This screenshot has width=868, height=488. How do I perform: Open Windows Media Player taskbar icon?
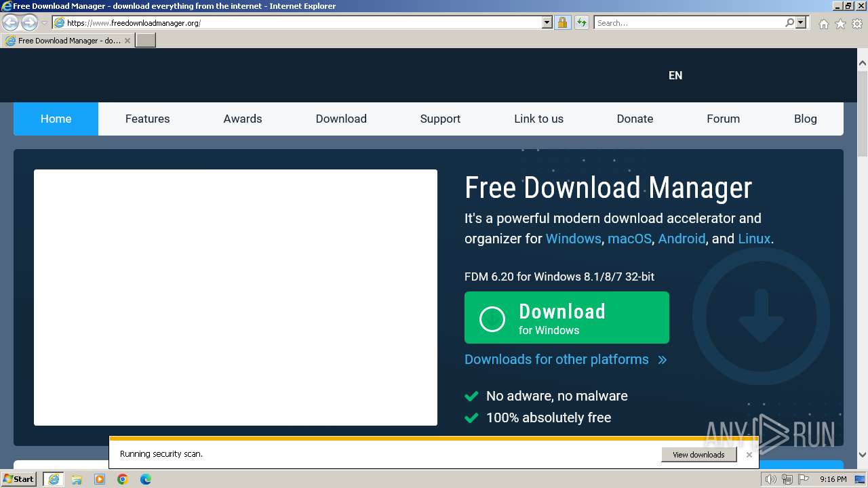[x=100, y=479]
